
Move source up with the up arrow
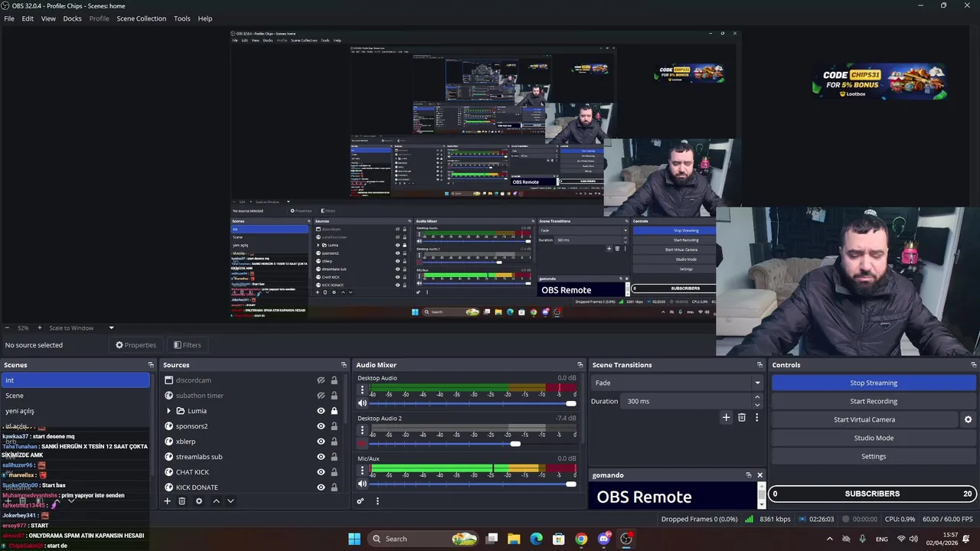click(216, 501)
